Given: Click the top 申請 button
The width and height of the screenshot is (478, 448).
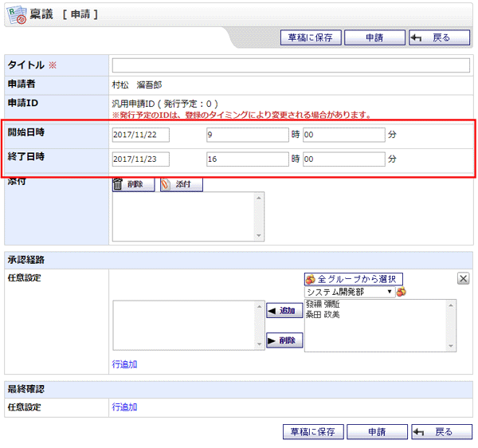Looking at the screenshot, I should [x=374, y=37].
